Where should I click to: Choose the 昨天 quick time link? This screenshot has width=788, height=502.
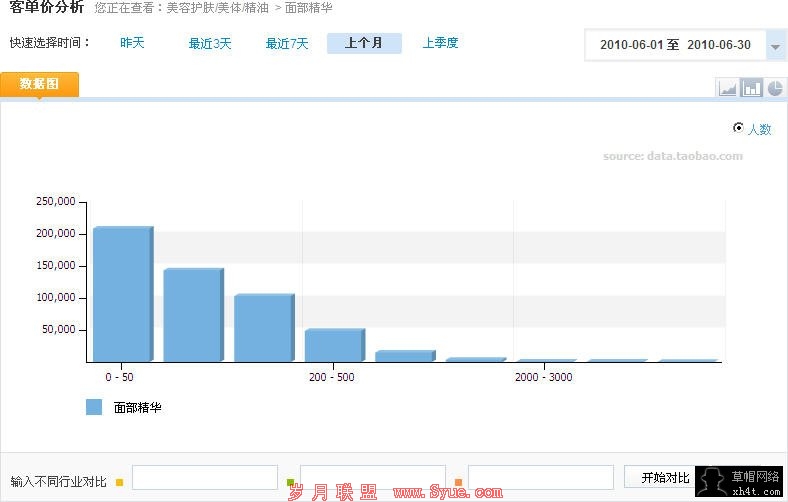[132, 43]
